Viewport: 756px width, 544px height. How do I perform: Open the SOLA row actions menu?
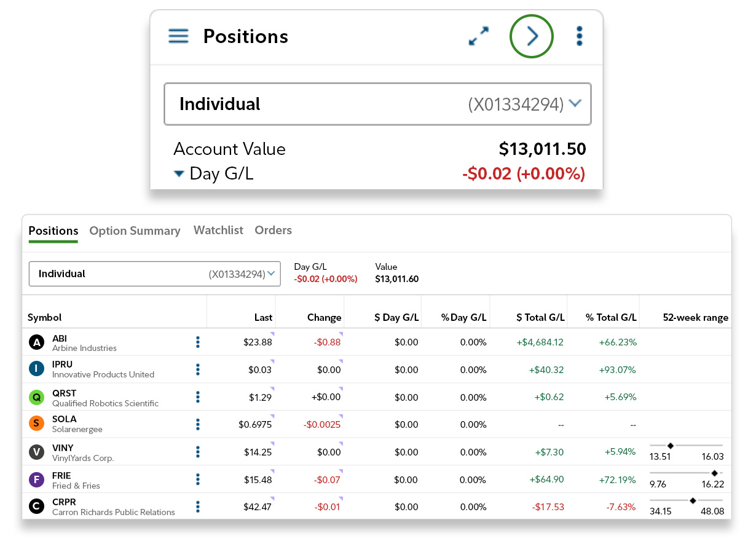click(x=198, y=424)
